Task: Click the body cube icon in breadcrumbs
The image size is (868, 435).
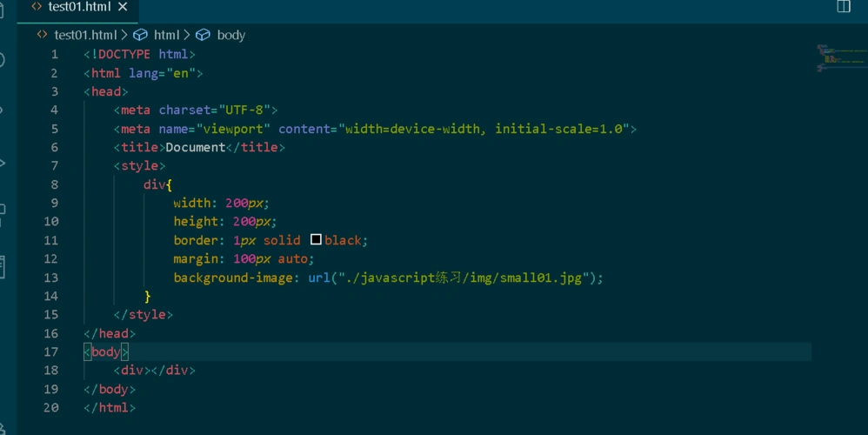Action: [203, 35]
